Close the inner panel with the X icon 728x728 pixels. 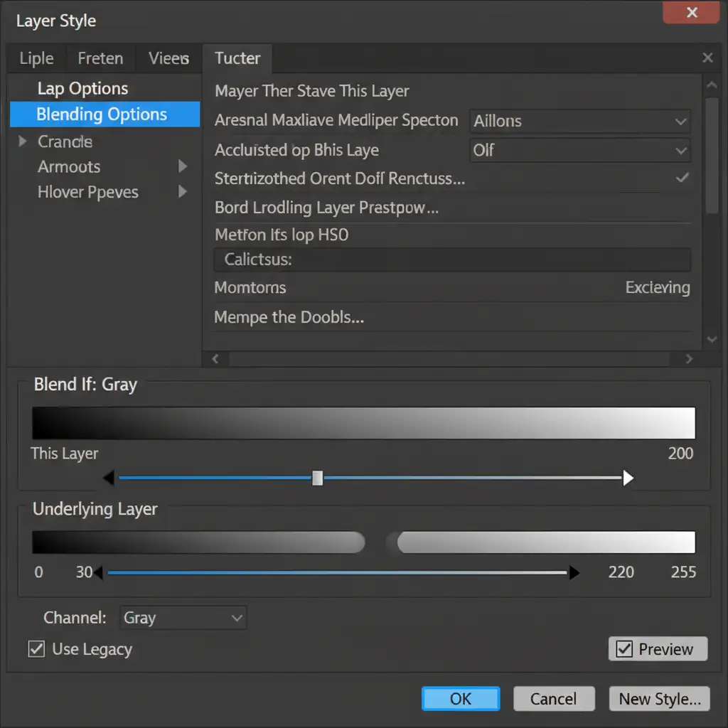coord(707,58)
